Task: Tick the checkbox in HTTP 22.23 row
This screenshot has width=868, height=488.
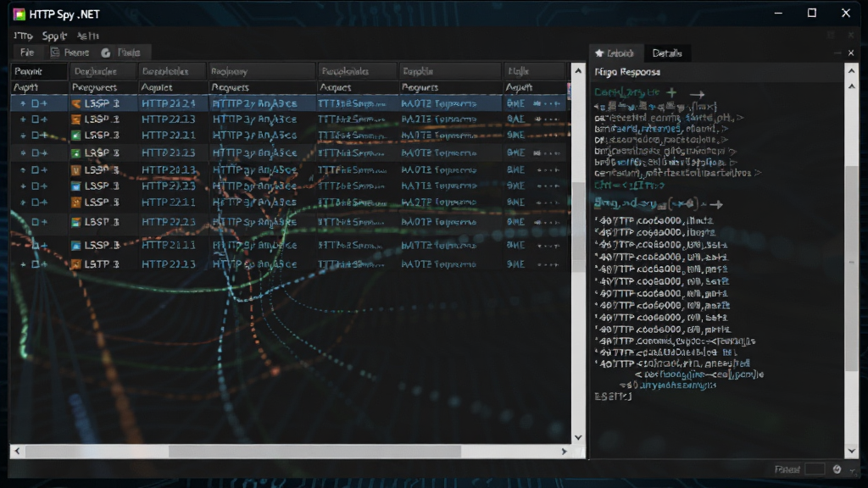Action: 35,222
